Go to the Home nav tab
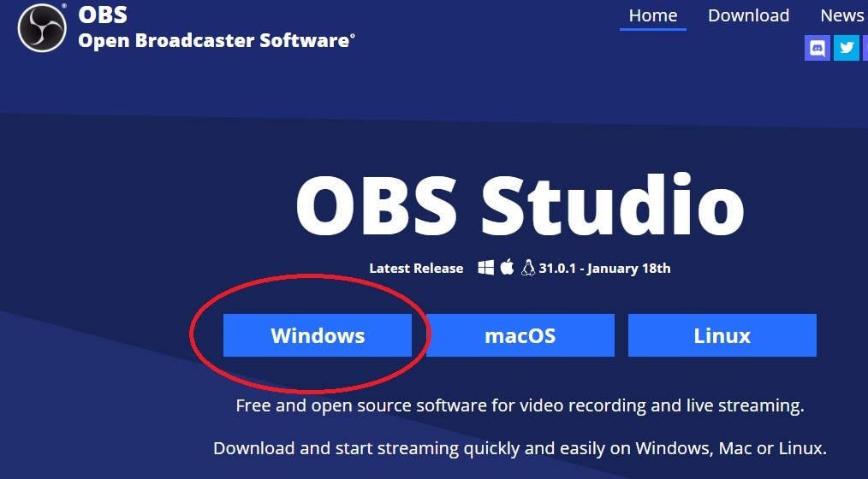Viewport: 868px width, 479px height. (x=653, y=16)
